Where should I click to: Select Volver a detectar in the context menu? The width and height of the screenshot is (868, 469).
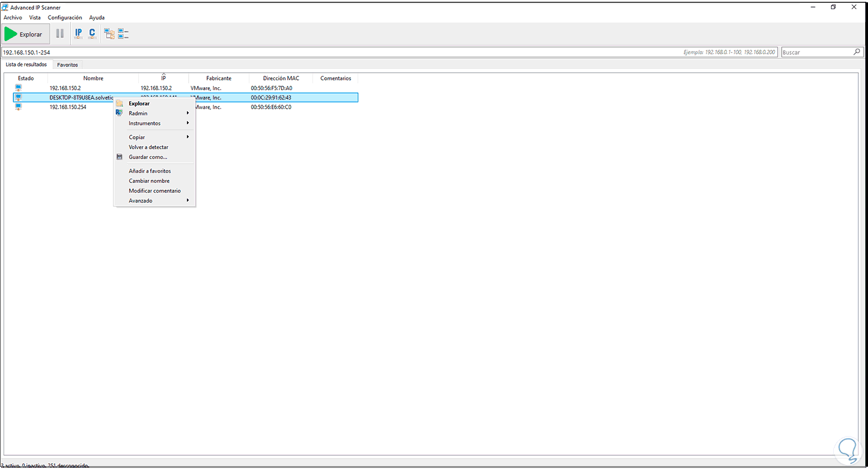[x=155, y=147]
